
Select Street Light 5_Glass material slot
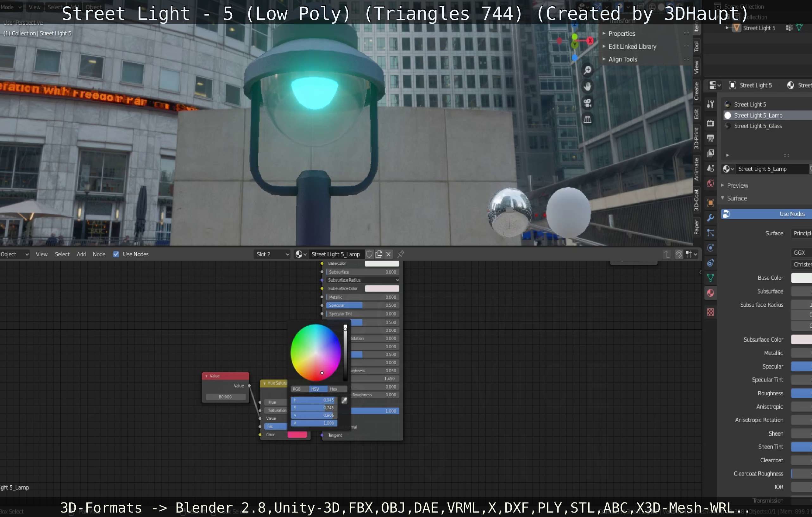coord(758,126)
